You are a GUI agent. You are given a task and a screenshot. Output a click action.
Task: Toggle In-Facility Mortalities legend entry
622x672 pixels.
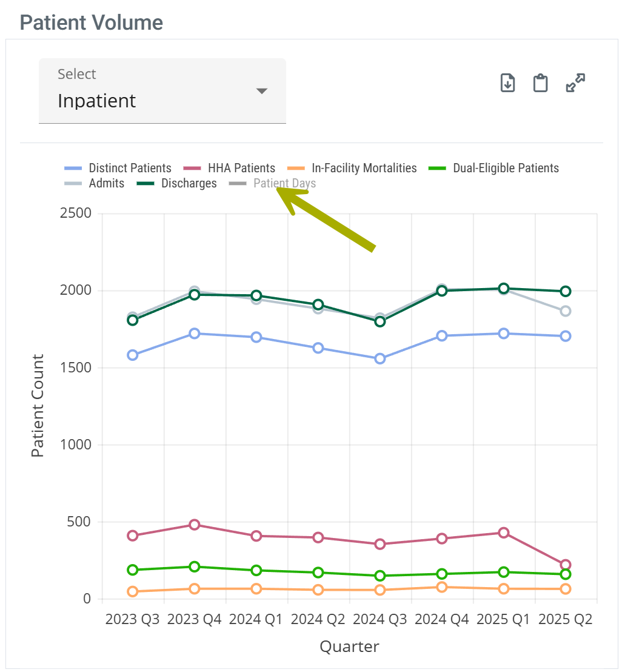coord(364,168)
